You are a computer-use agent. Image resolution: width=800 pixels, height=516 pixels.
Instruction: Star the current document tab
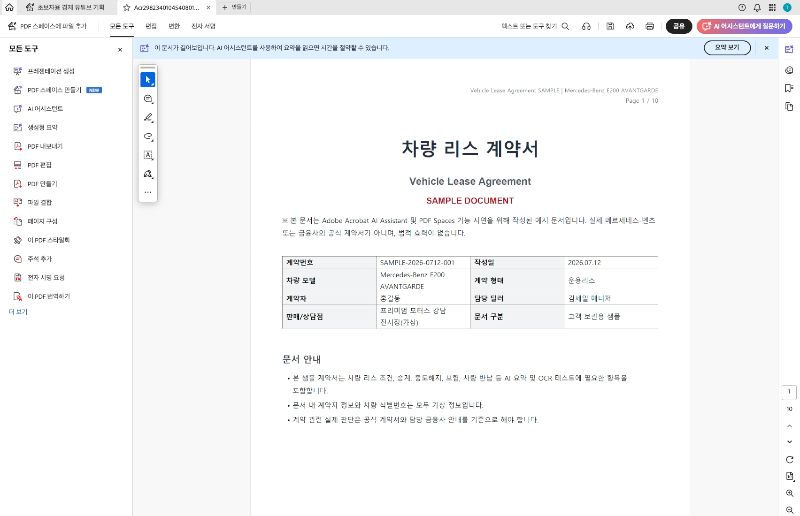(x=127, y=8)
